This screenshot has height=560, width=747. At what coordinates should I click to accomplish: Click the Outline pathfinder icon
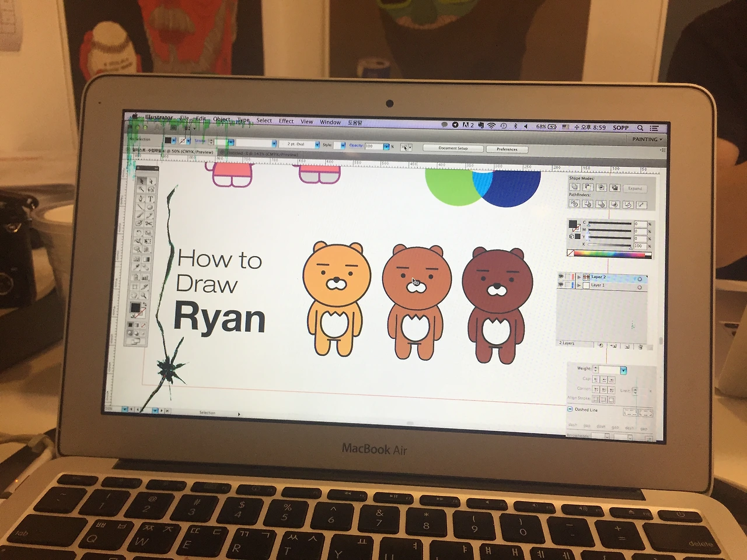(628, 205)
